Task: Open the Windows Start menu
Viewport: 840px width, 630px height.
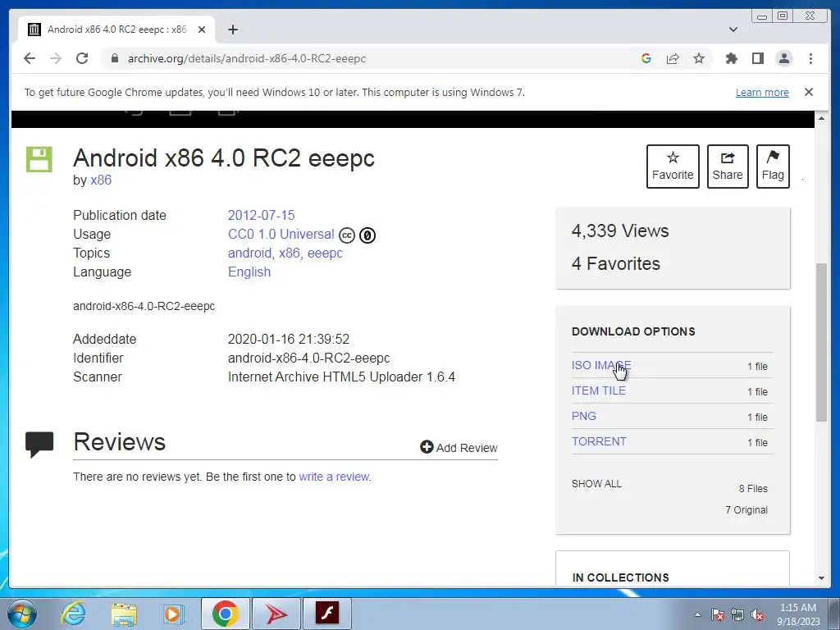Action: click(22, 614)
